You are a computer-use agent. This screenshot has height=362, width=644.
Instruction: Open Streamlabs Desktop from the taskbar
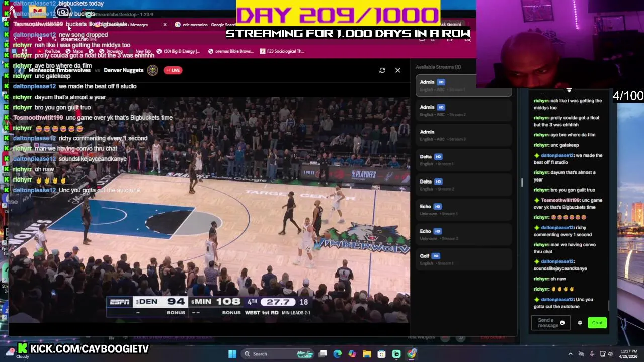coord(396,354)
